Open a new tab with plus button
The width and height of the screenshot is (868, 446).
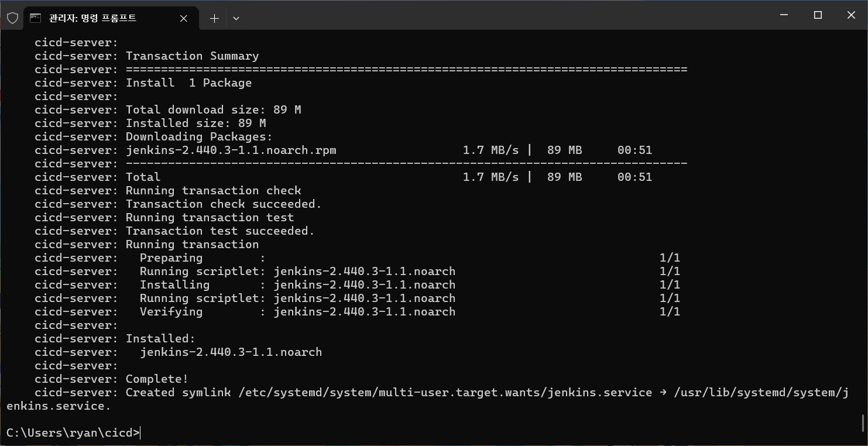click(x=214, y=18)
